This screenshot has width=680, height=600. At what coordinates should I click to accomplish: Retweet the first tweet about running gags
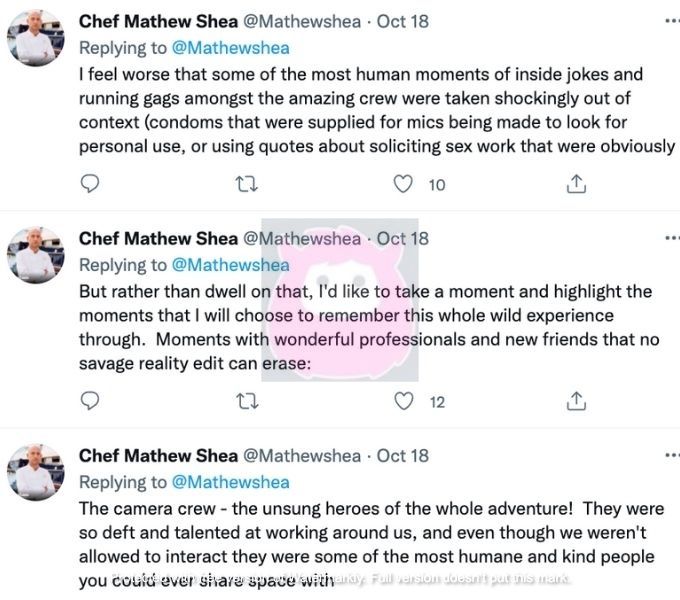(247, 184)
